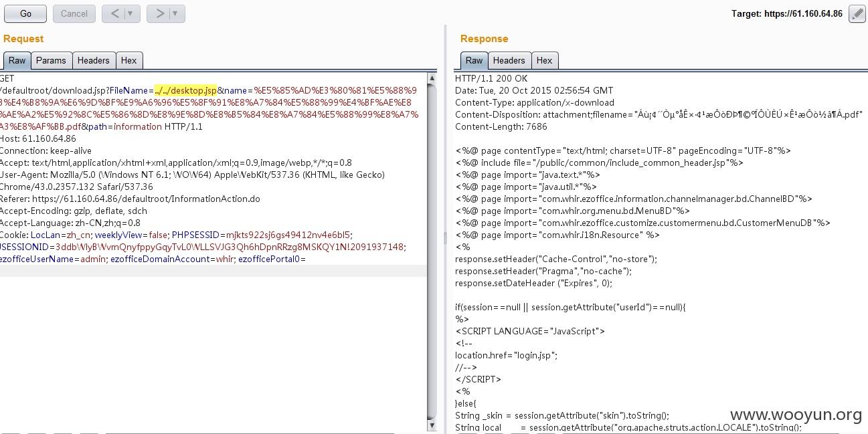This screenshot has width=868, height=434.
Task: Edit target with the pencil icon
Action: coord(857,13)
